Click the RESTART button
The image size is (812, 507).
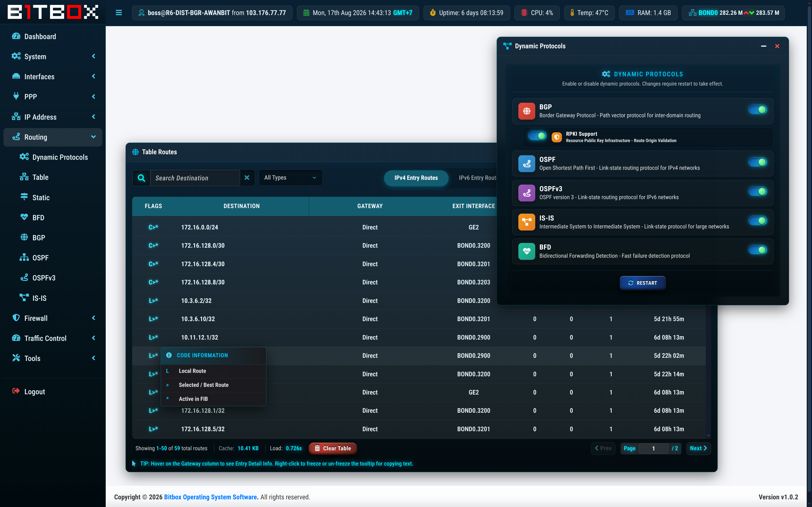pos(642,283)
